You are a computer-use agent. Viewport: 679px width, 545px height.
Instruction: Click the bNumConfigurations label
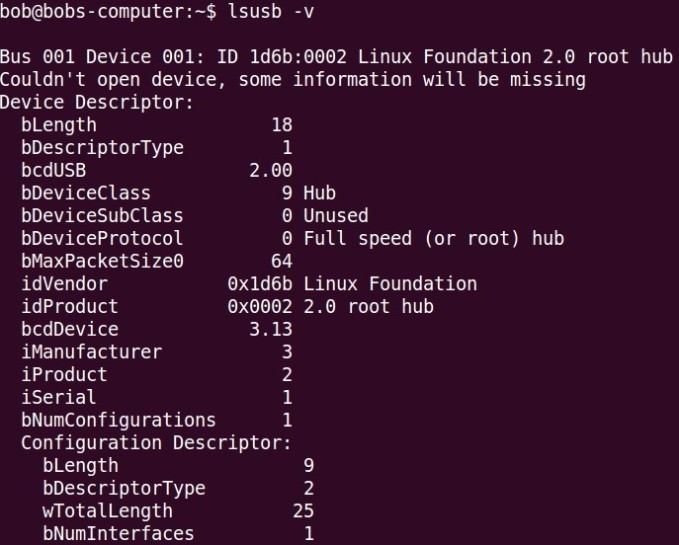tap(119, 420)
